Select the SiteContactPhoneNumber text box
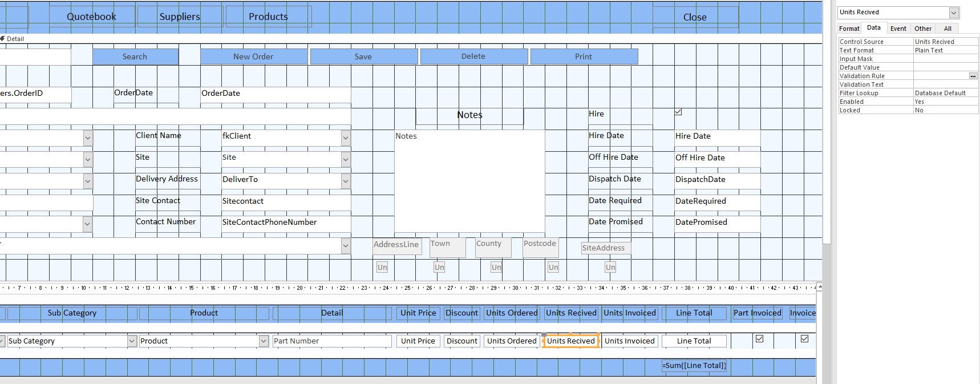Image resolution: width=980 pixels, height=384 pixels. (286, 224)
